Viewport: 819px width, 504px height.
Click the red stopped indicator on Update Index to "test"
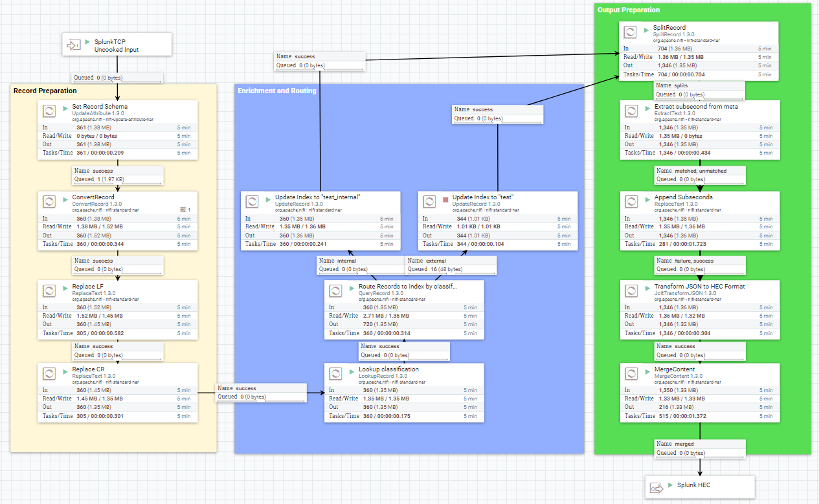tap(445, 200)
